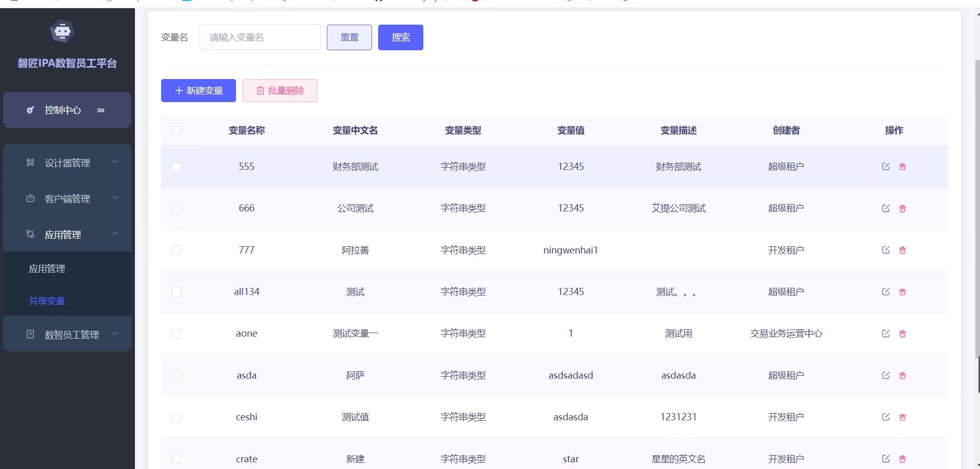Viewport: 980px width, 469px height.
Task: Click the ningwenhai1 value cell
Action: click(x=571, y=250)
